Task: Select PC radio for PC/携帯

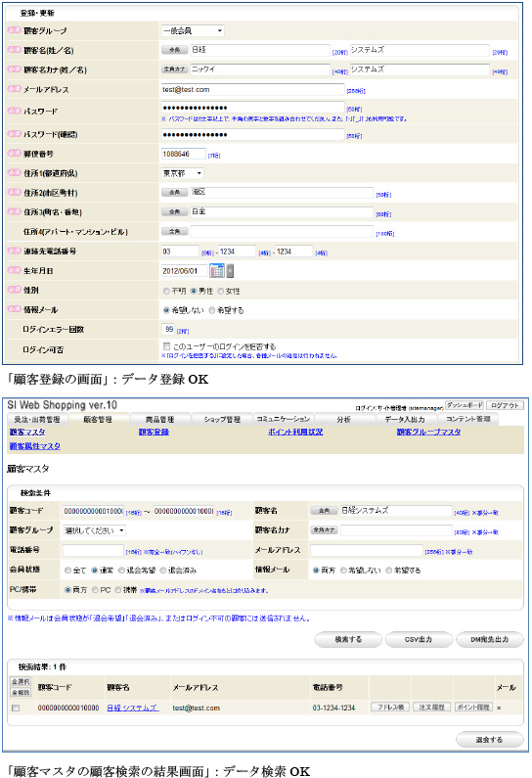Action: point(95,590)
